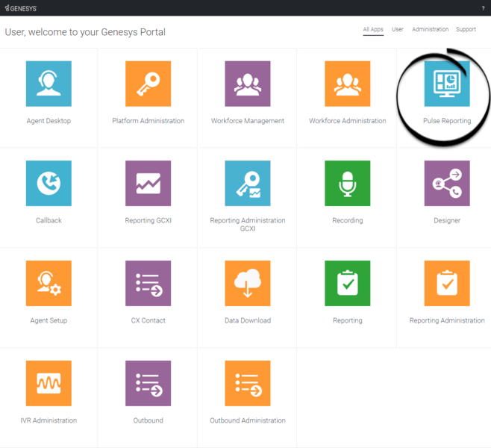The width and height of the screenshot is (491, 448).
Task: Open the Agent Setup headset-gear icon
Action: tap(49, 283)
